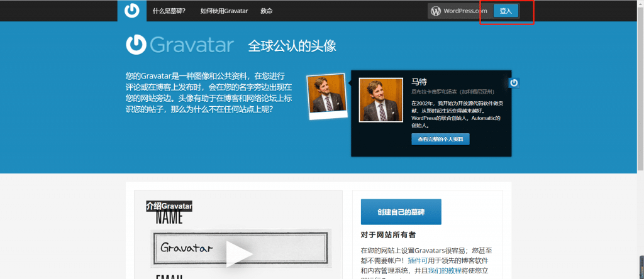
Task: Click the 创建自己的墓碑 button
Action: 401,212
